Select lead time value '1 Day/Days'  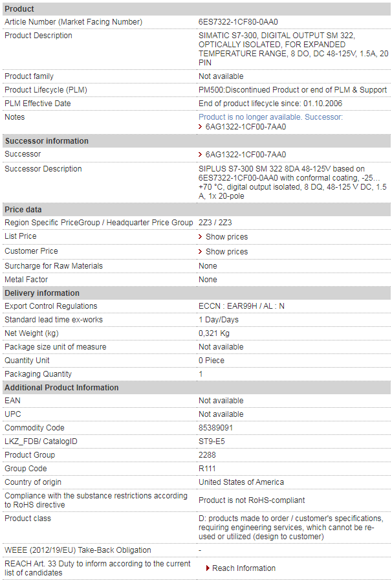pos(219,320)
